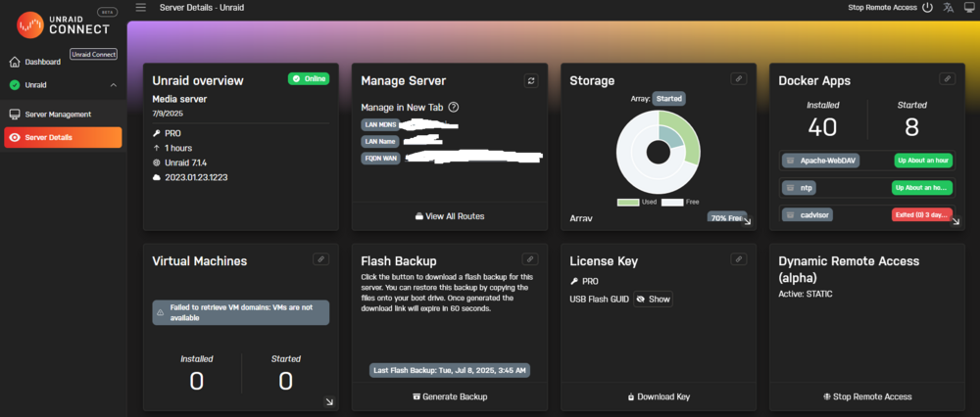Click the link icon on Docker Apps card
Screen dimensions: 980x417
coord(947,78)
